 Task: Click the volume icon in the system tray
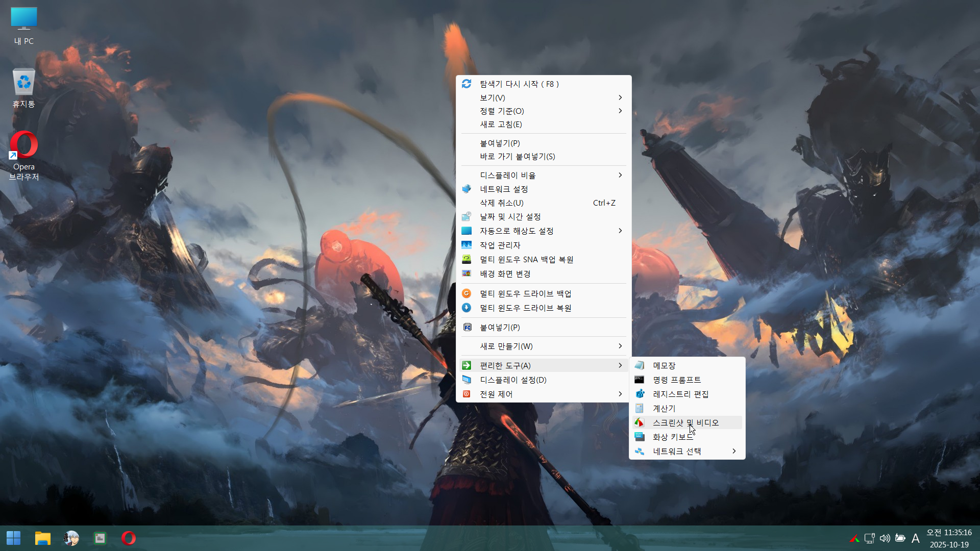click(885, 538)
